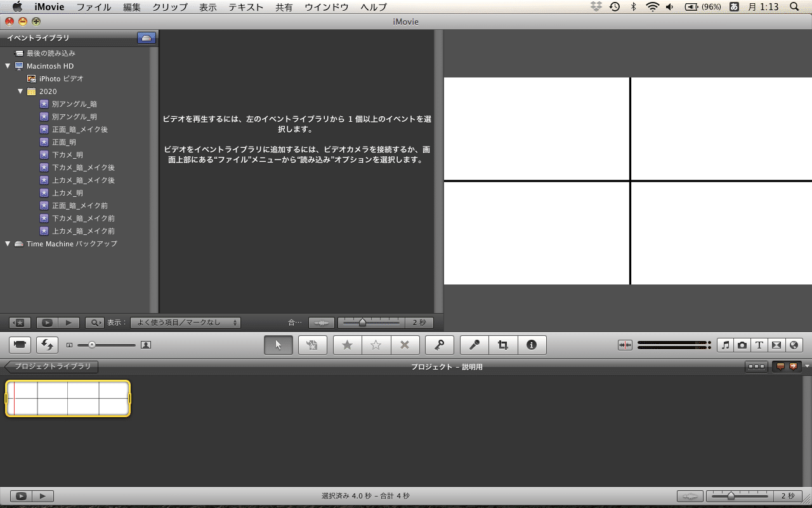This screenshot has width=812, height=508.
Task: Click add selection to project icon
Action: tap(312, 345)
